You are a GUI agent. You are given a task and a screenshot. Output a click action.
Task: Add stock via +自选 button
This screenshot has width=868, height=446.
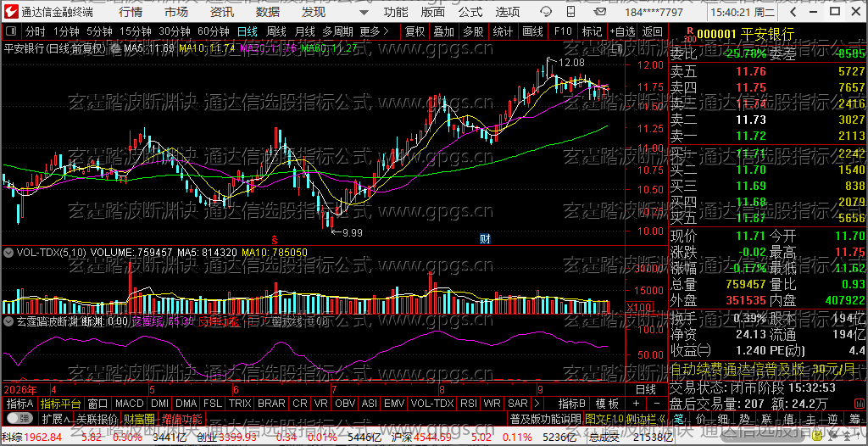click(x=623, y=31)
